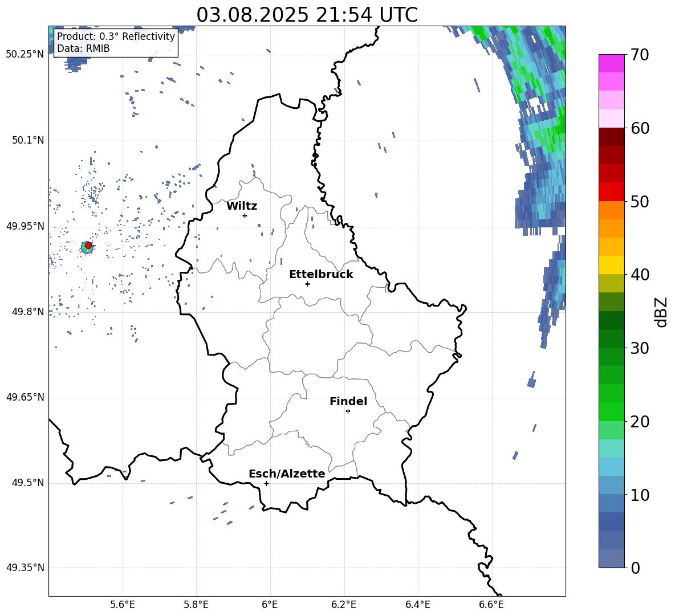Click the dBZ colorbar axis label
This screenshot has height=616, width=675.
tap(661, 312)
